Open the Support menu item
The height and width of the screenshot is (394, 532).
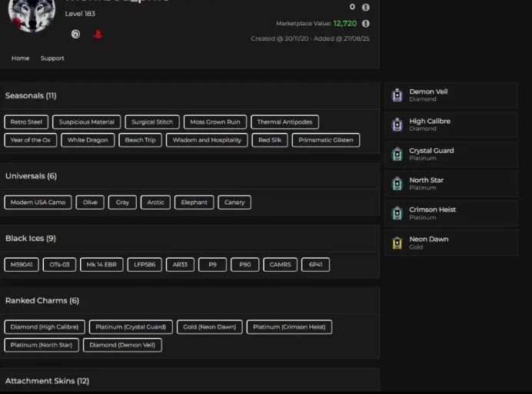tap(52, 58)
